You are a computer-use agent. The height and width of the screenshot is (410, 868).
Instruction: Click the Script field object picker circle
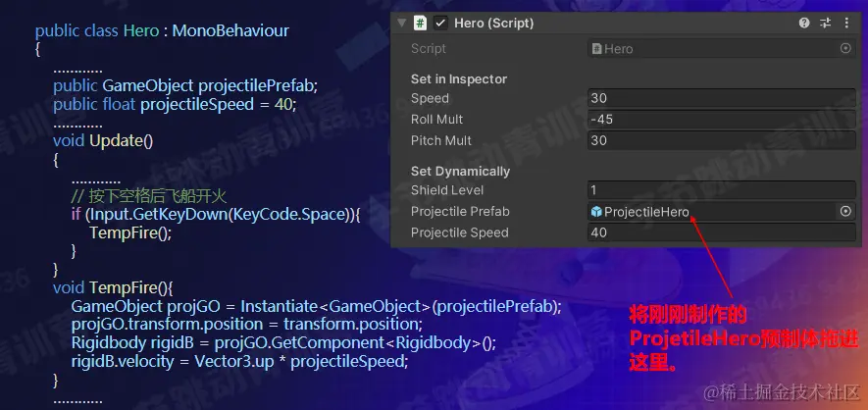click(x=845, y=48)
